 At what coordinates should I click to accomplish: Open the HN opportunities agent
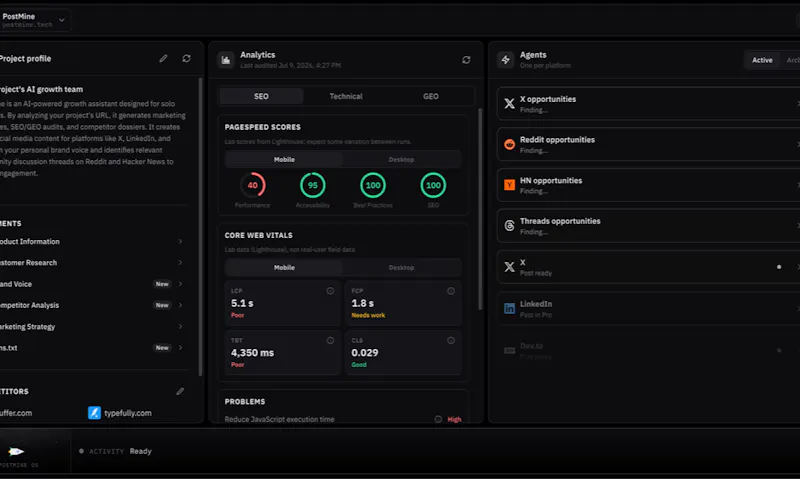pyautogui.click(x=648, y=186)
